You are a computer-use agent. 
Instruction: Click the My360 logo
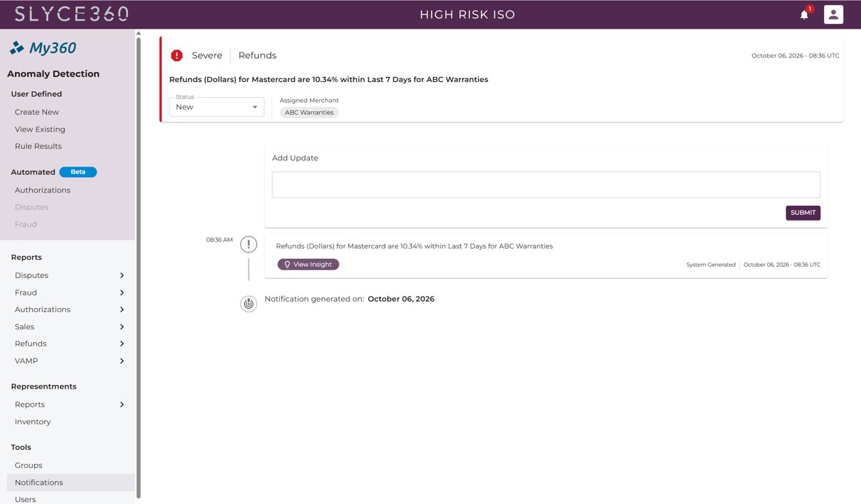[x=43, y=48]
